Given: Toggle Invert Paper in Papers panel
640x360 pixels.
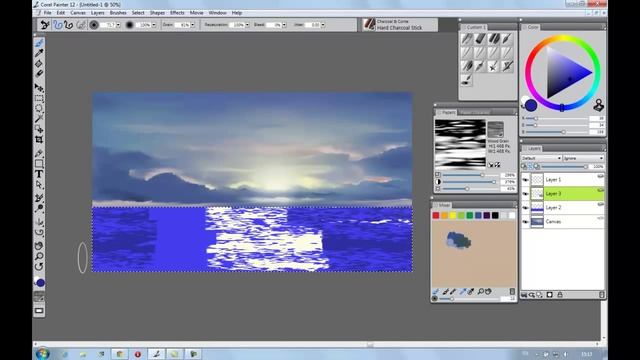Looking at the screenshot, I should point(498,165).
